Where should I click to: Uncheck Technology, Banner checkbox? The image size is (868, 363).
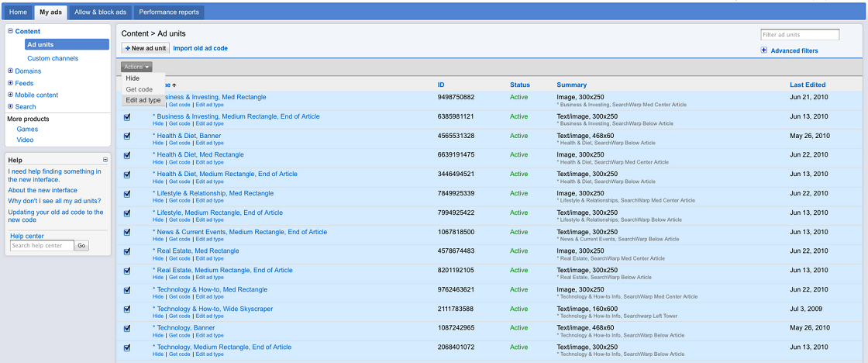(x=127, y=329)
